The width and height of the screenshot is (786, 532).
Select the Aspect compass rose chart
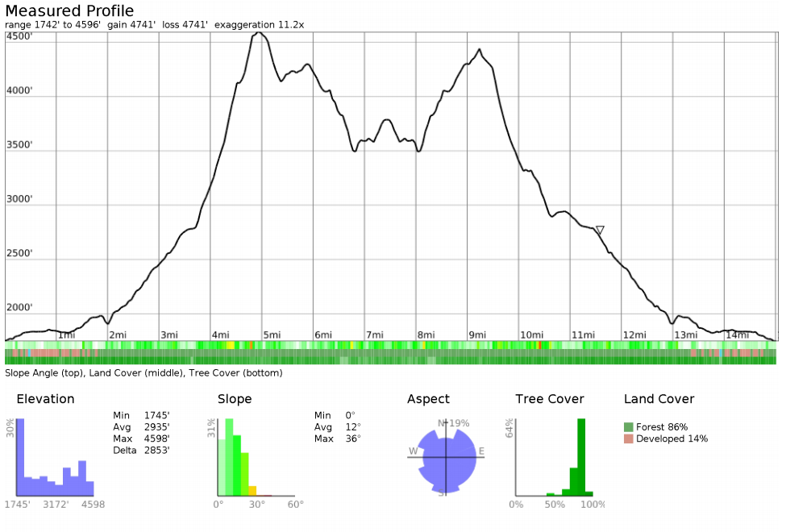(x=446, y=458)
